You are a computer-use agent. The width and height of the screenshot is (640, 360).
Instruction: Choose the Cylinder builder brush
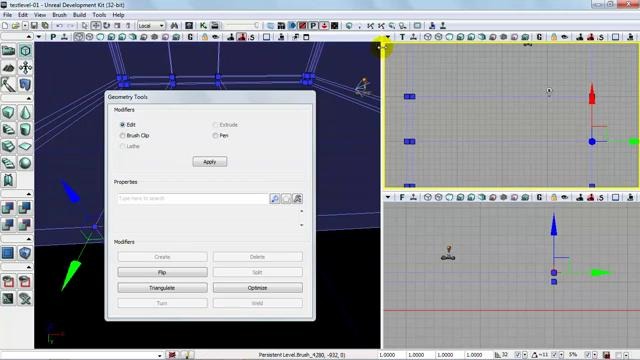pyautogui.click(x=25, y=129)
